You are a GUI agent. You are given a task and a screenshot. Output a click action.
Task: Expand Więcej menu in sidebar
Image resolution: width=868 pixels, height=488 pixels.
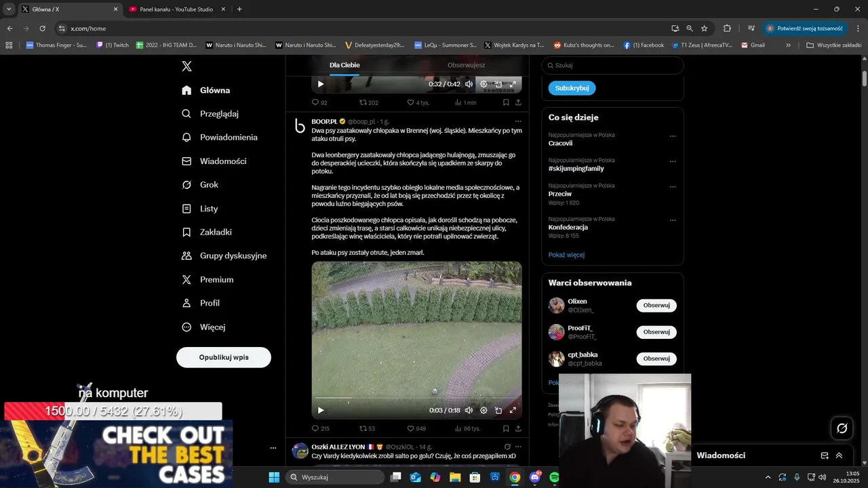(203, 327)
